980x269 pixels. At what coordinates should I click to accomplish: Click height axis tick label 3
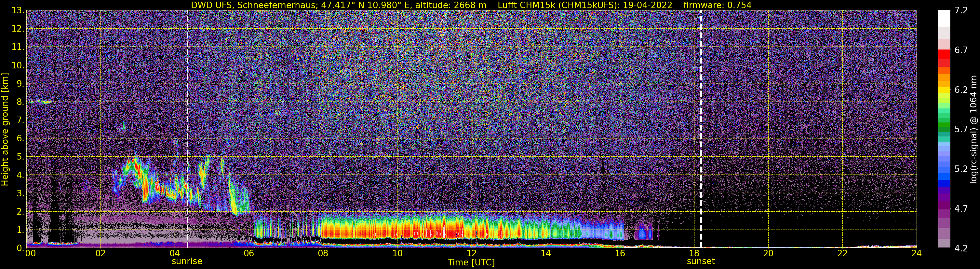20,193
